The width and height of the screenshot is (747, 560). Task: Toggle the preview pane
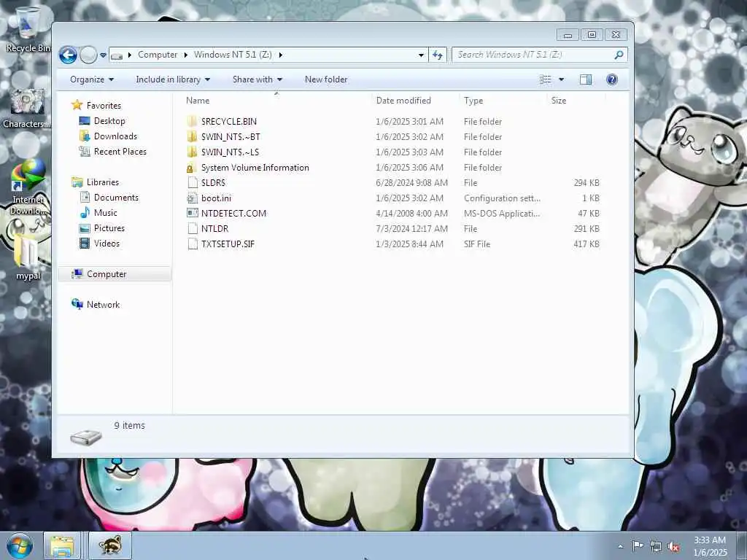pos(586,79)
